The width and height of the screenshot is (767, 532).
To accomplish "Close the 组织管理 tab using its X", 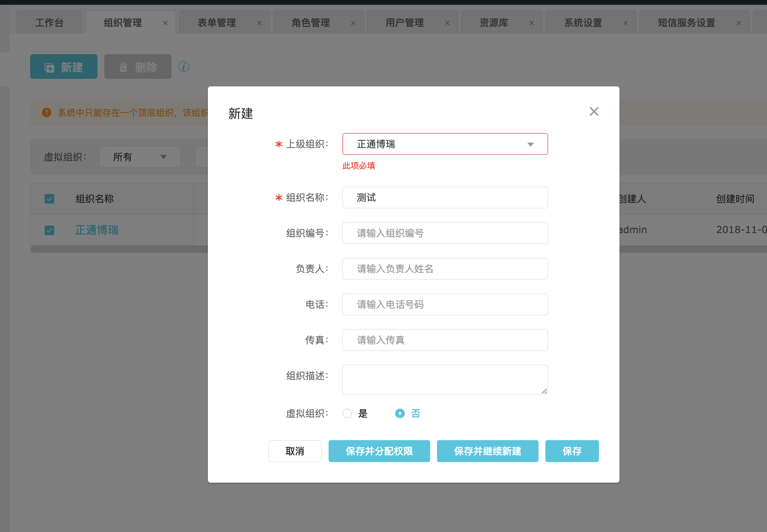I will (x=165, y=23).
